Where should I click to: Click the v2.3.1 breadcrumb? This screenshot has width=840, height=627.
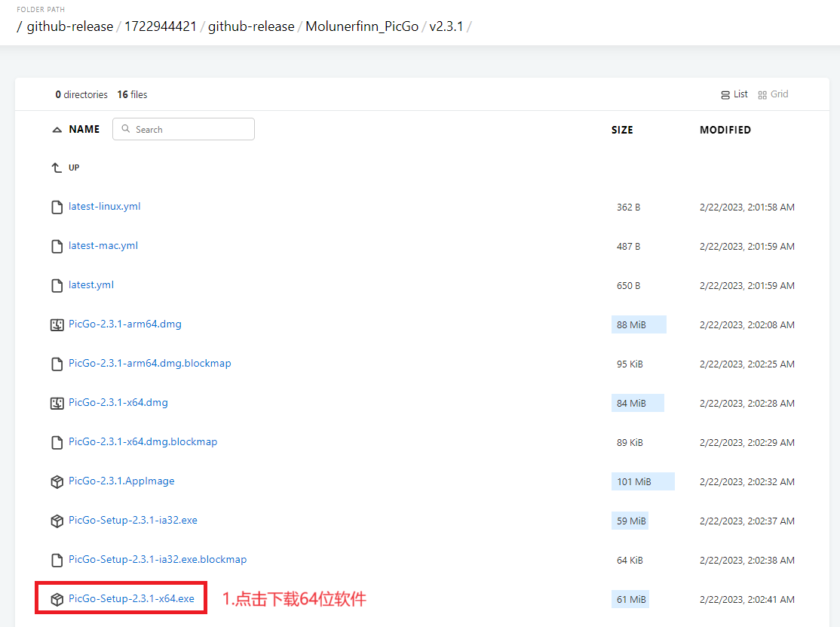click(446, 26)
